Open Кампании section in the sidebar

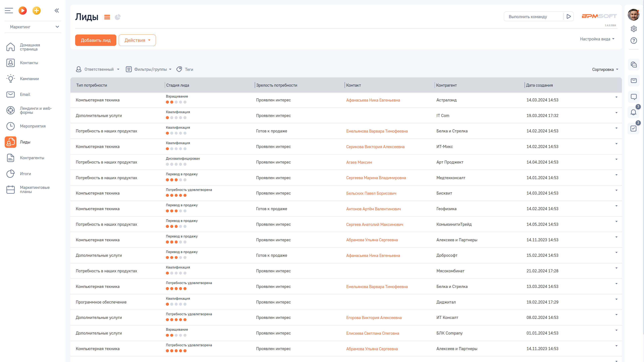[29, 79]
